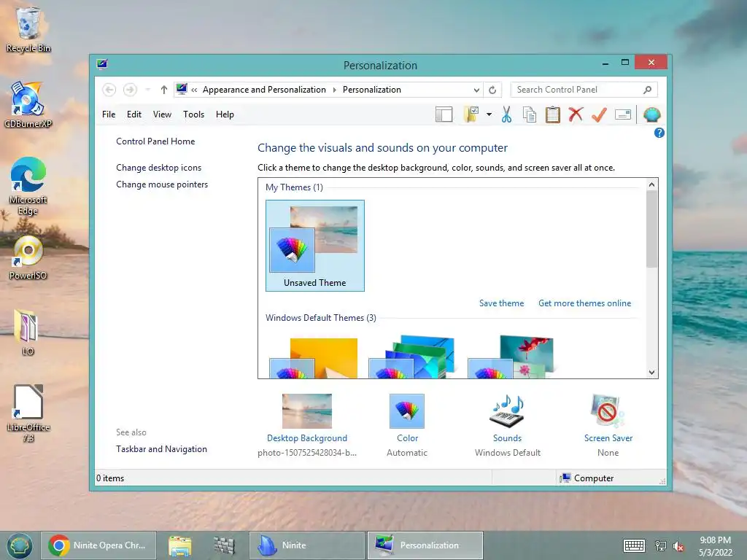
Task: Click the Personalization window title icon
Action: pyautogui.click(x=102, y=64)
